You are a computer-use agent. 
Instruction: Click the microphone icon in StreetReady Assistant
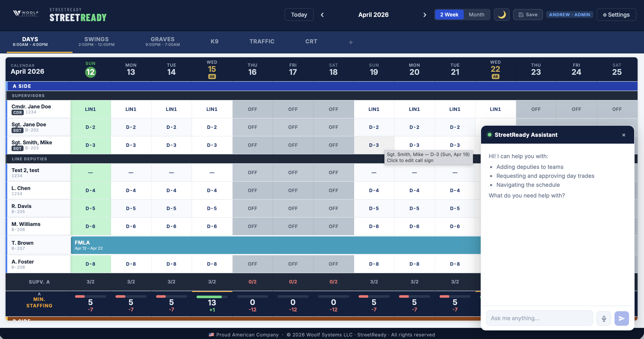(x=604, y=318)
